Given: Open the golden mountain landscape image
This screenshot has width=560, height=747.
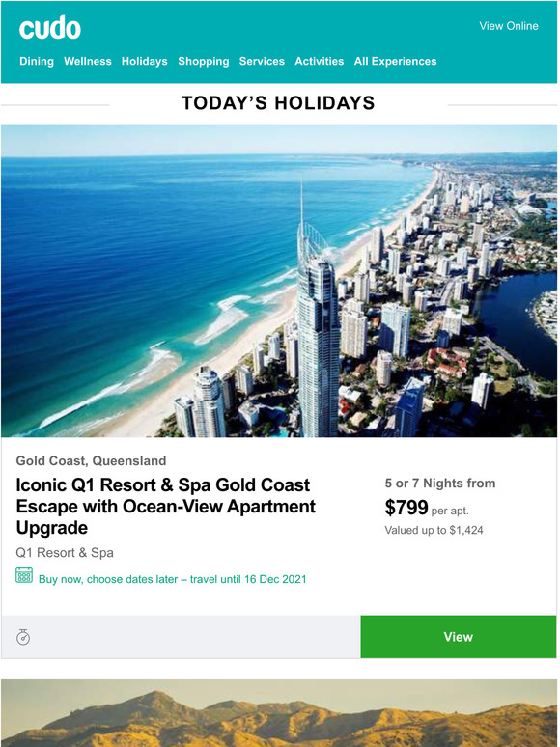Looking at the screenshot, I should pos(279,713).
